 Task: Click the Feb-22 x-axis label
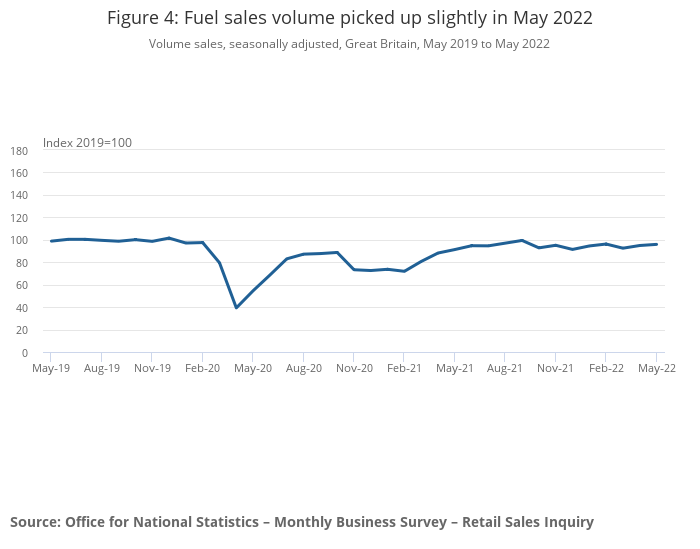point(606,368)
